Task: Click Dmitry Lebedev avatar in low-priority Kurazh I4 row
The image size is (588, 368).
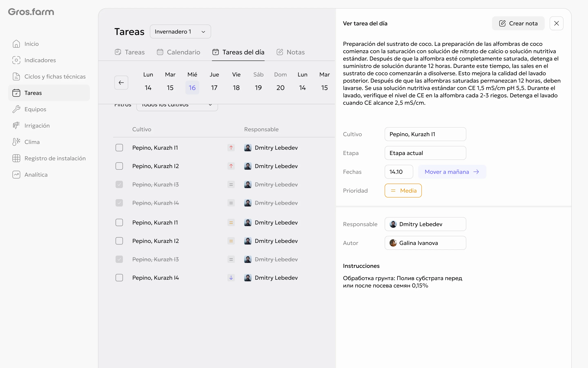Action: point(248,278)
